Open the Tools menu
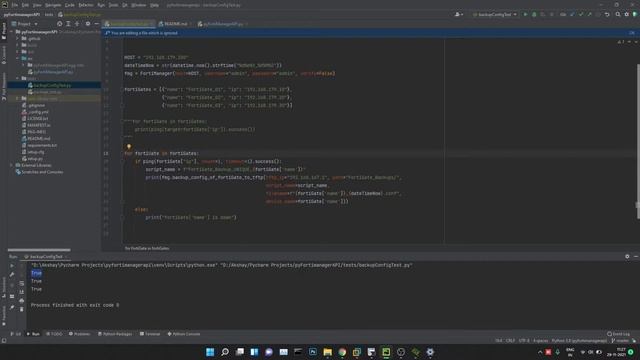640x360 pixels. [113, 5]
